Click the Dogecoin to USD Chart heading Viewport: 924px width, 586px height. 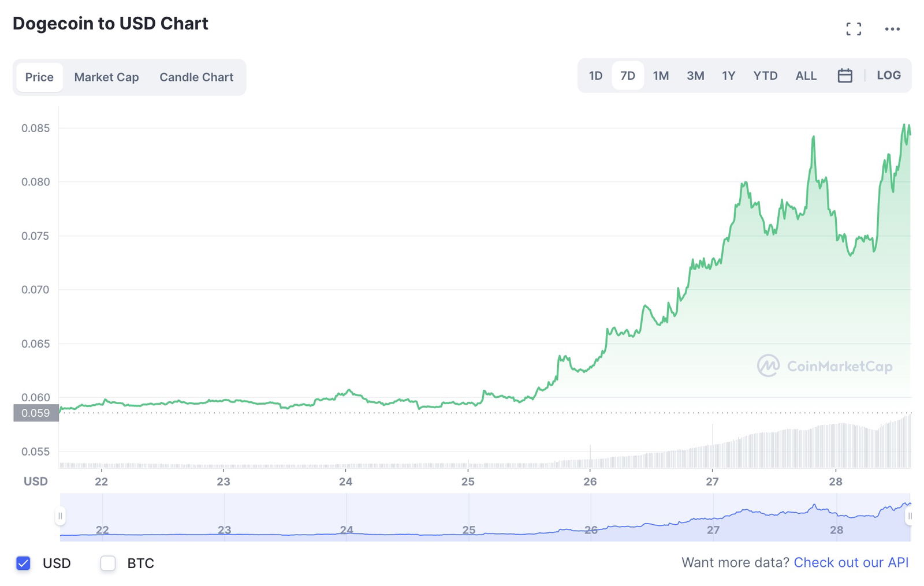110,24
